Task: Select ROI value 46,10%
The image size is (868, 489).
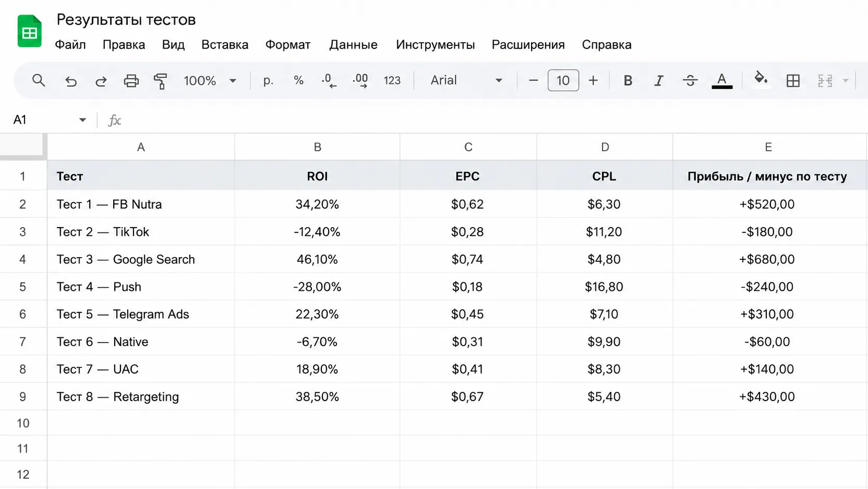Action: coord(317,259)
